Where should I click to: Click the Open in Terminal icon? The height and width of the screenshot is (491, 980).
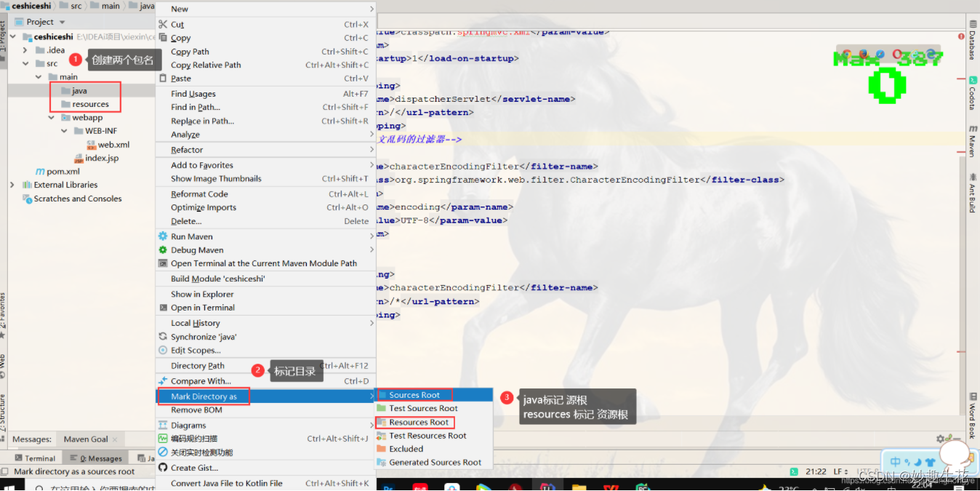tap(163, 308)
